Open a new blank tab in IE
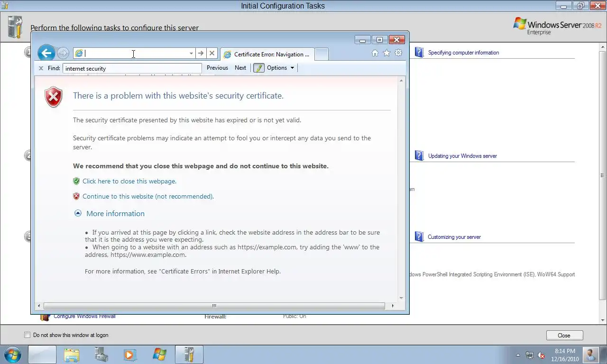 [x=321, y=54]
